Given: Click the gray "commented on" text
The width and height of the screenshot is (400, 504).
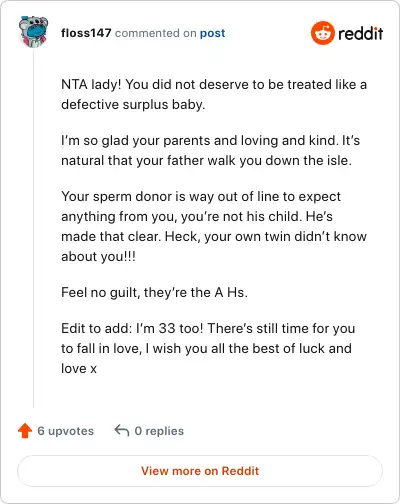Looking at the screenshot, I should click(x=156, y=33).
